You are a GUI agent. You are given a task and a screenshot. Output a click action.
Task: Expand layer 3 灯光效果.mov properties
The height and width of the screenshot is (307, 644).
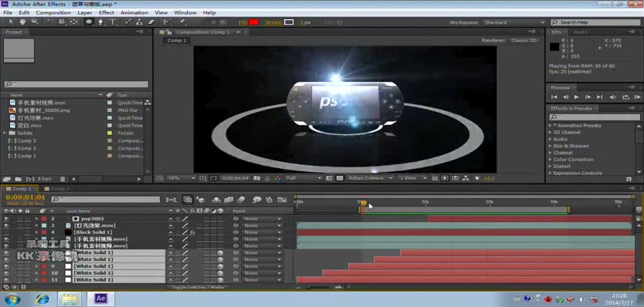pos(37,226)
